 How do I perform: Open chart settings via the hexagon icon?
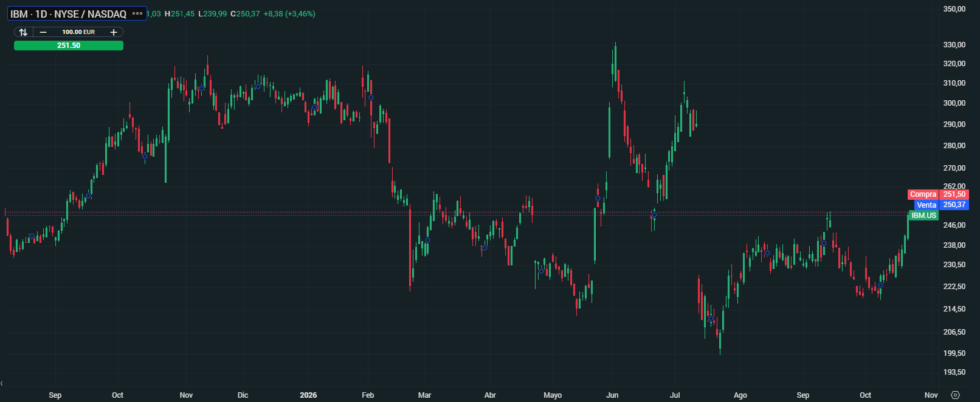pyautogui.click(x=955, y=395)
